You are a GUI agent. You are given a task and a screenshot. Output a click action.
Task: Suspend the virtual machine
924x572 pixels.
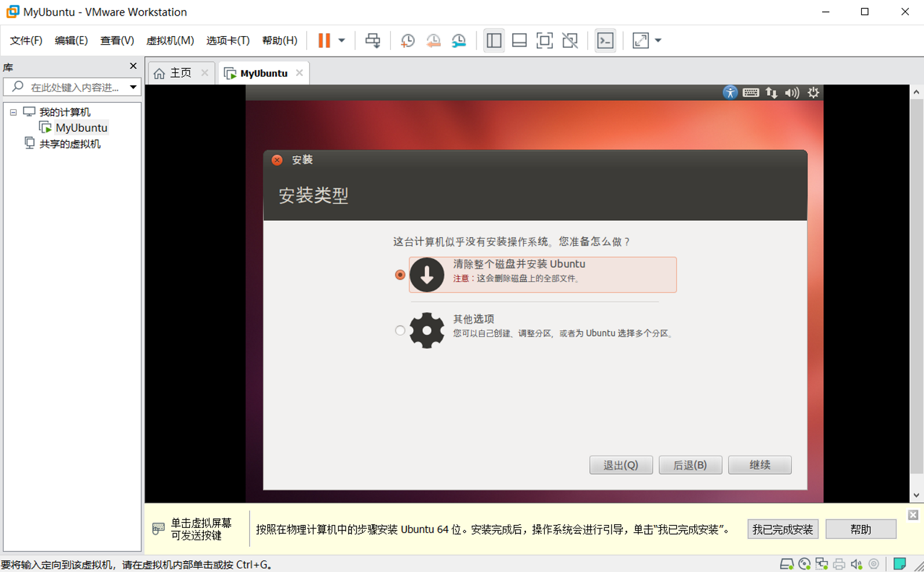pyautogui.click(x=324, y=40)
